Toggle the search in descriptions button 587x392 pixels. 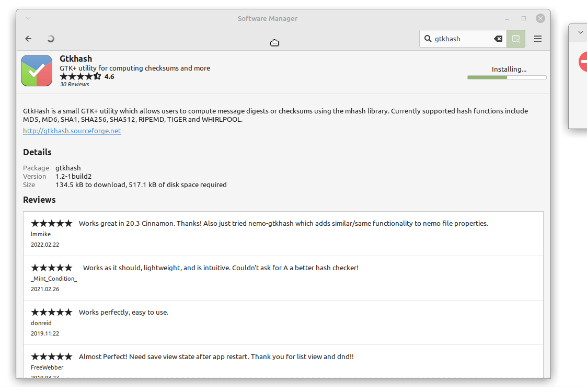click(516, 39)
